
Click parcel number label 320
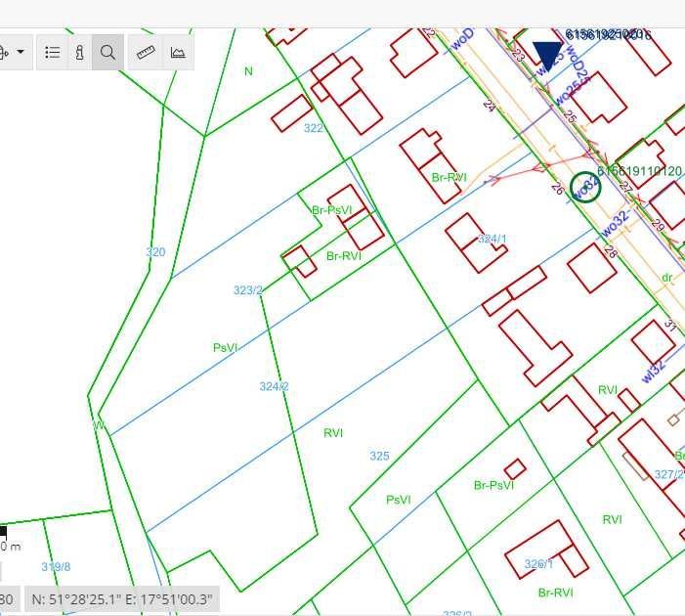pyautogui.click(x=155, y=252)
